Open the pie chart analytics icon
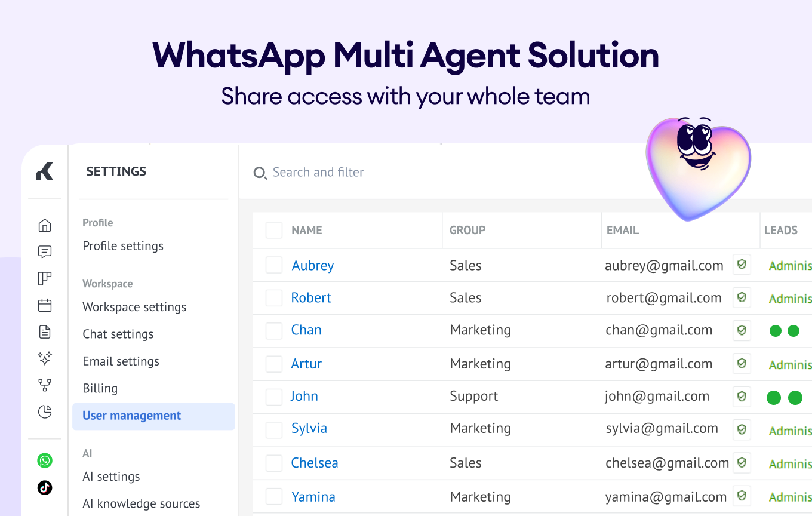Screen dimensions: 812x516 click(x=45, y=411)
